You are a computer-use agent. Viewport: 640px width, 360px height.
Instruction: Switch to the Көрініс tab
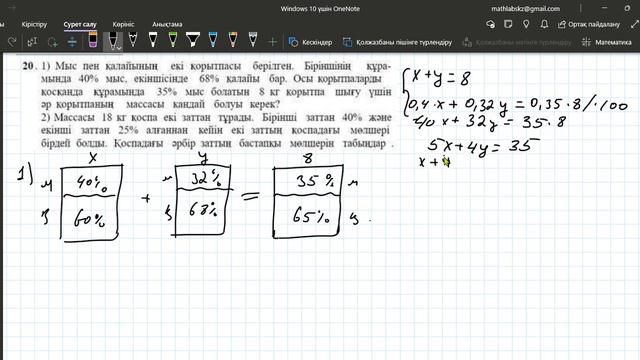click(x=123, y=24)
